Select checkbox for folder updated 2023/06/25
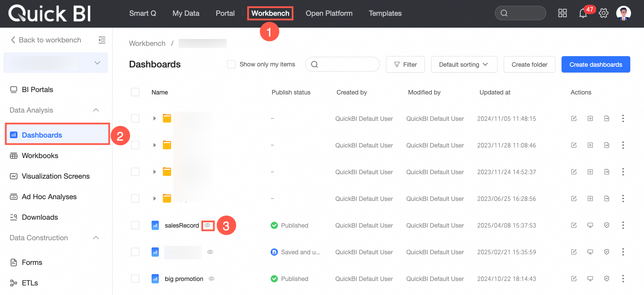The width and height of the screenshot is (644, 295). click(135, 198)
